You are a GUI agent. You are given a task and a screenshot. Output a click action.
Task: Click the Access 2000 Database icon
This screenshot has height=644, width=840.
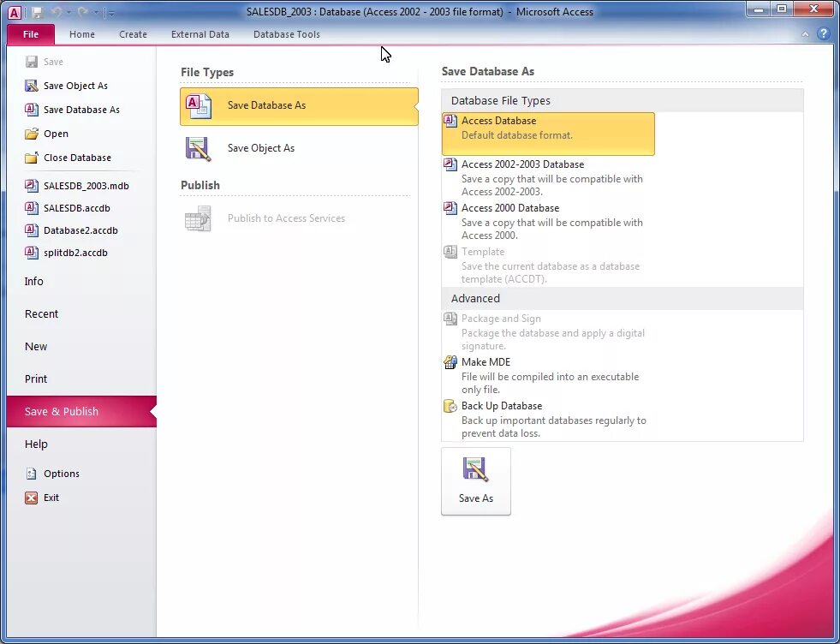click(x=450, y=208)
